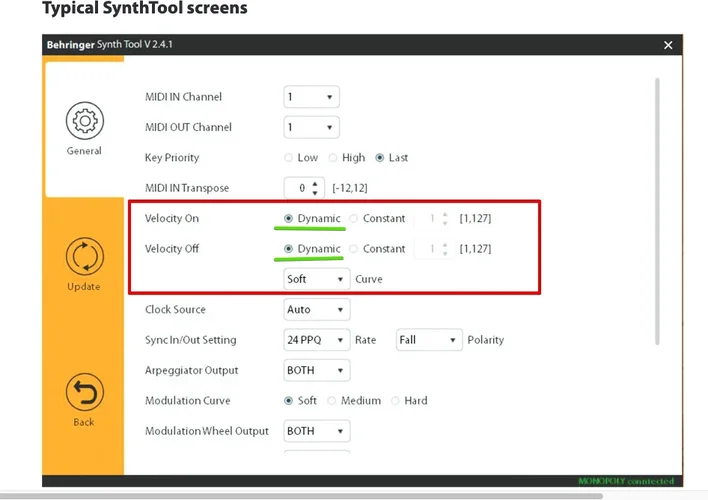This screenshot has height=500, width=708.
Task: Select High key priority
Action: 333,158
